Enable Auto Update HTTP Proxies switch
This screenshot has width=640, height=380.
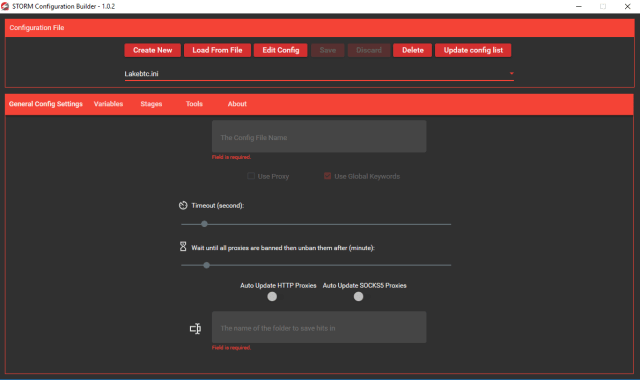[x=272, y=297]
